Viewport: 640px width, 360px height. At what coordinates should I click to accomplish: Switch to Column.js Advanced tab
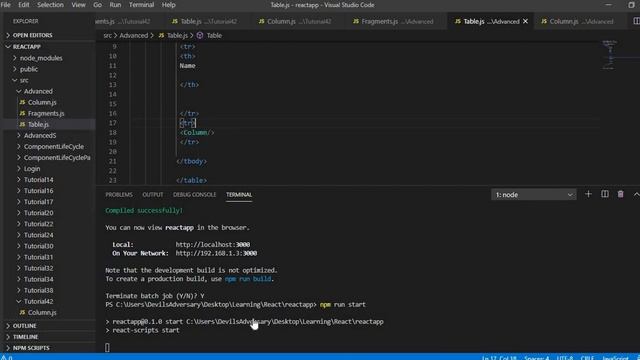click(577, 21)
